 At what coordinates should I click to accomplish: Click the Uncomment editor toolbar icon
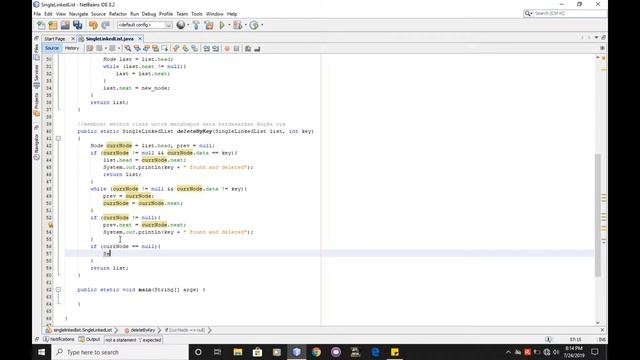tap(257, 49)
